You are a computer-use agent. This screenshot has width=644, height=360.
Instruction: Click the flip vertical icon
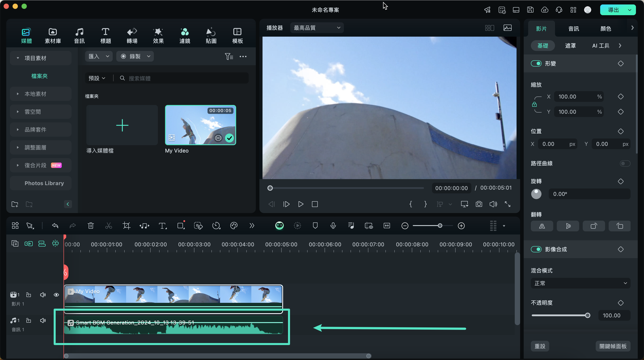pyautogui.click(x=568, y=226)
